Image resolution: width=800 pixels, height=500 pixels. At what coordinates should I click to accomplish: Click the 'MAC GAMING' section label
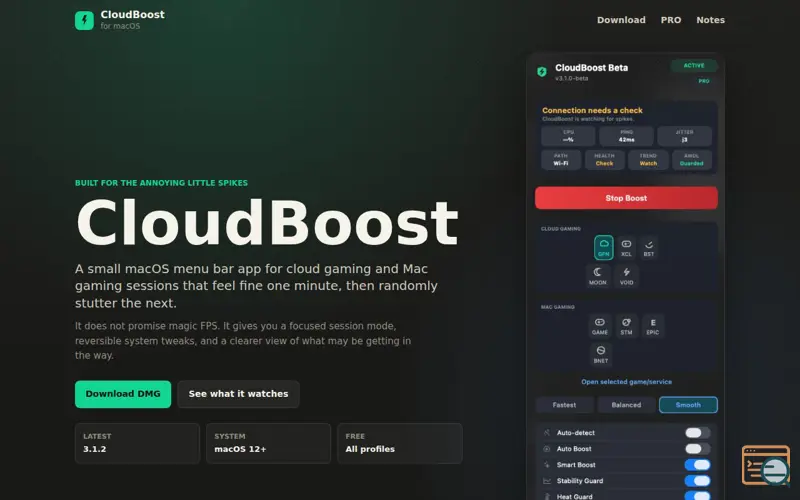(x=558, y=307)
